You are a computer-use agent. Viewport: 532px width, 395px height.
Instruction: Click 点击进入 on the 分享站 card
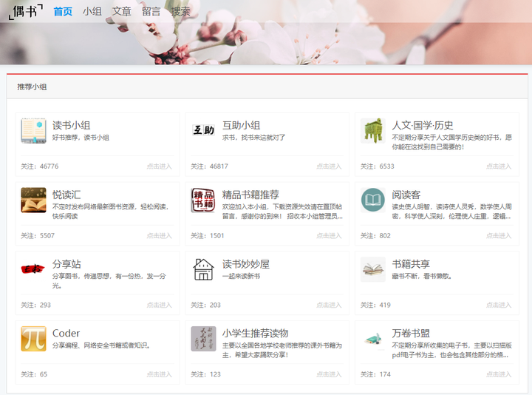tap(159, 305)
